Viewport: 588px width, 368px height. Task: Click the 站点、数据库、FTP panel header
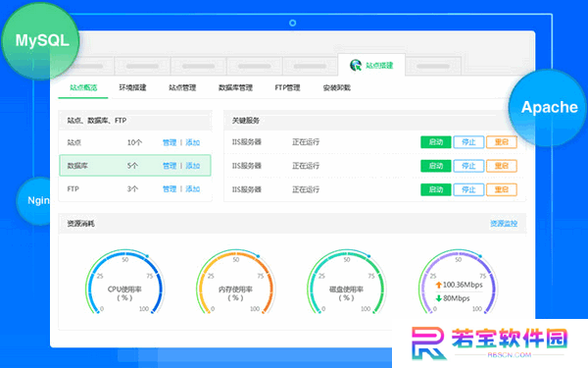point(135,120)
